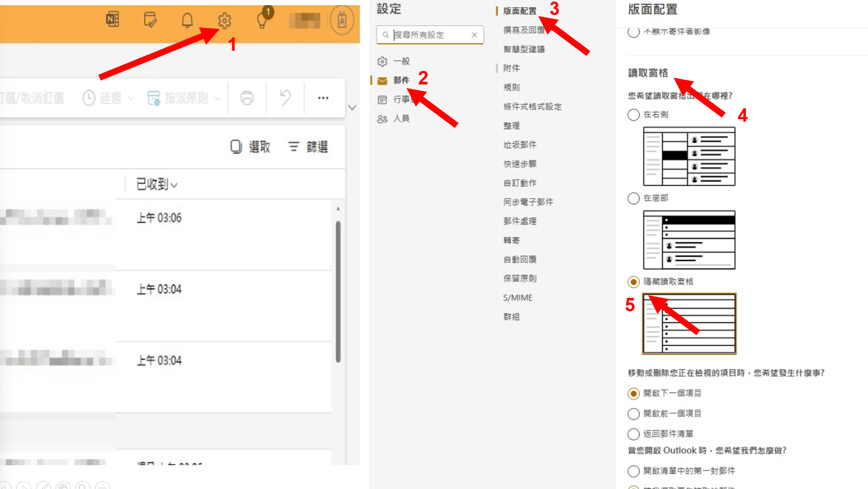Click the message list vertical scrollbar
868x489 pixels.
[x=338, y=292]
